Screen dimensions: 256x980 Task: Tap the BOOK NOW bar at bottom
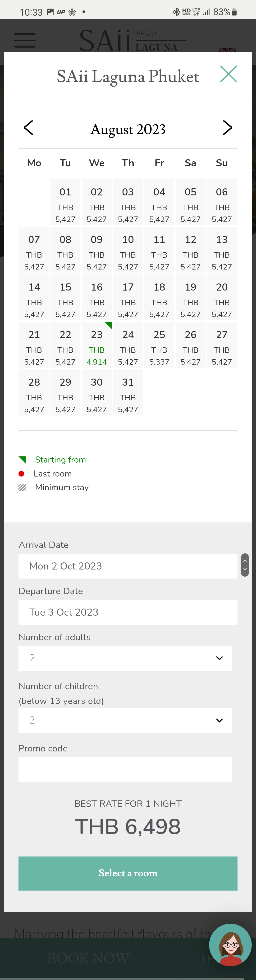(x=88, y=958)
